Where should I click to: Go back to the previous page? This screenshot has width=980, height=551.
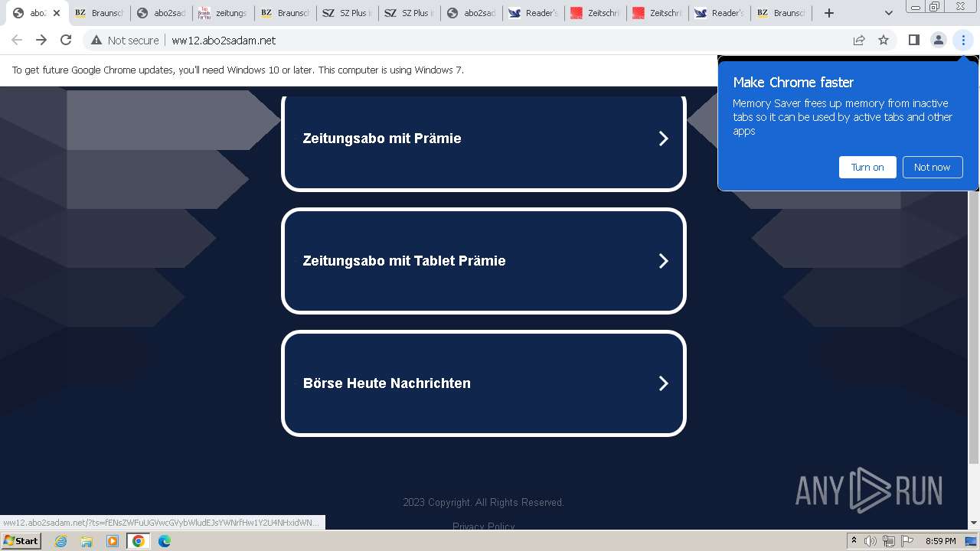tap(17, 40)
